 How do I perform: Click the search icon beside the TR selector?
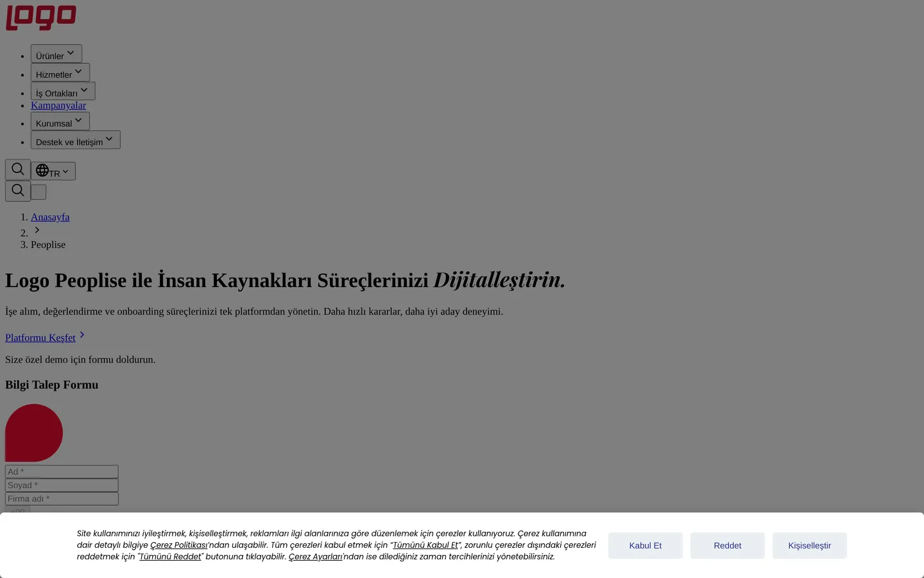pos(18,170)
